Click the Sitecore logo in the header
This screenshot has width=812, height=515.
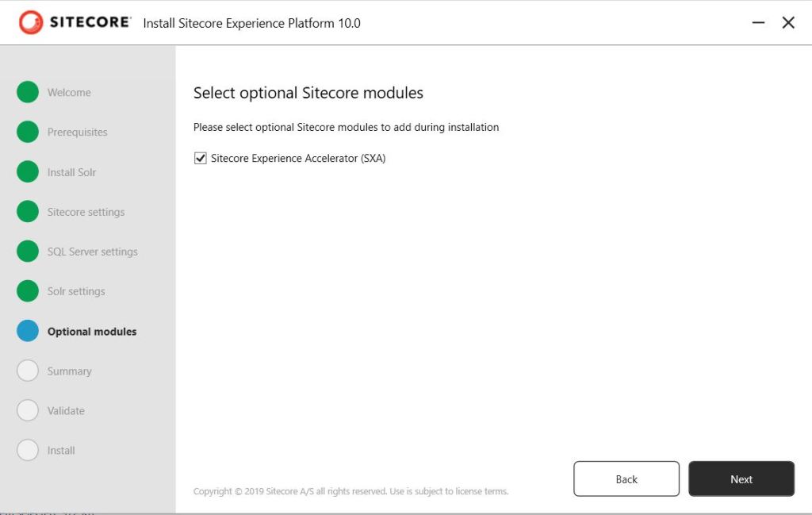75,22
